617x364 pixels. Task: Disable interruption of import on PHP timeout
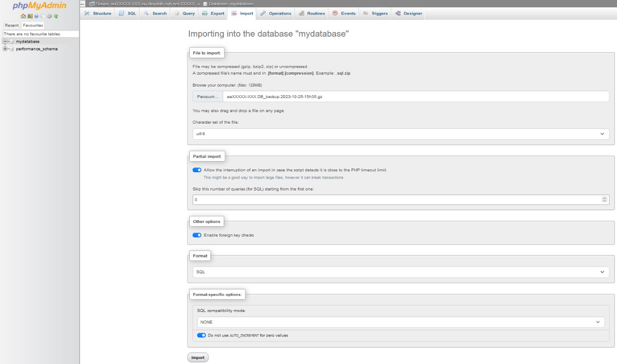click(197, 169)
